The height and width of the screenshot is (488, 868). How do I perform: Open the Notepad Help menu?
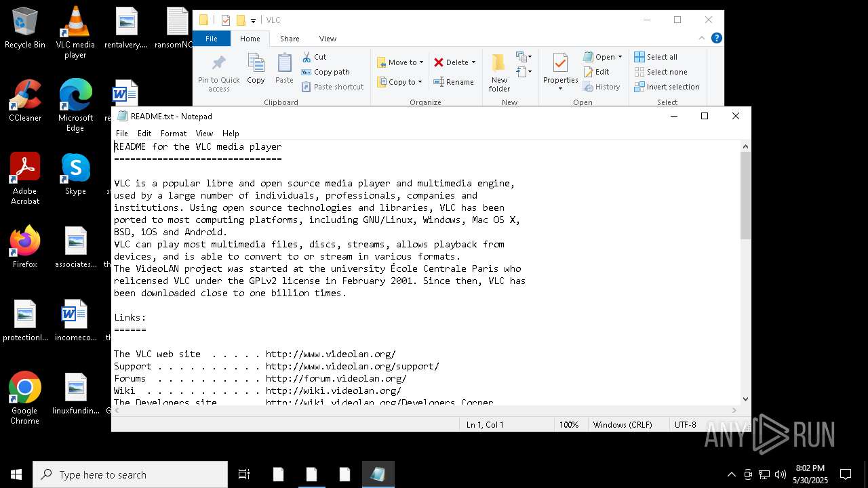click(x=231, y=134)
